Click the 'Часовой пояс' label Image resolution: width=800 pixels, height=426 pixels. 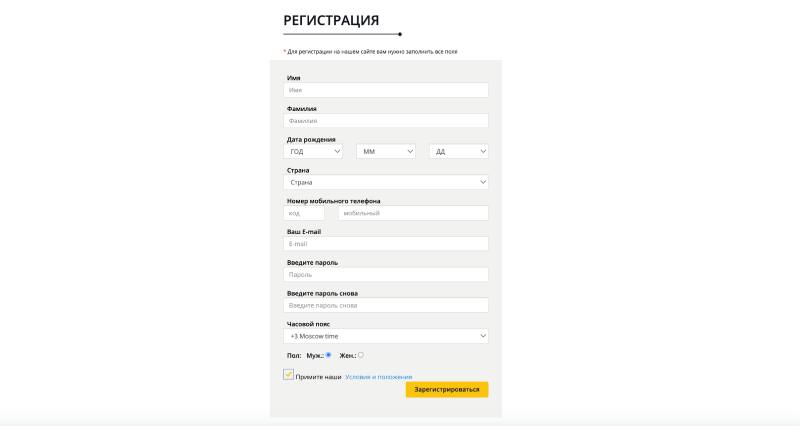point(308,324)
